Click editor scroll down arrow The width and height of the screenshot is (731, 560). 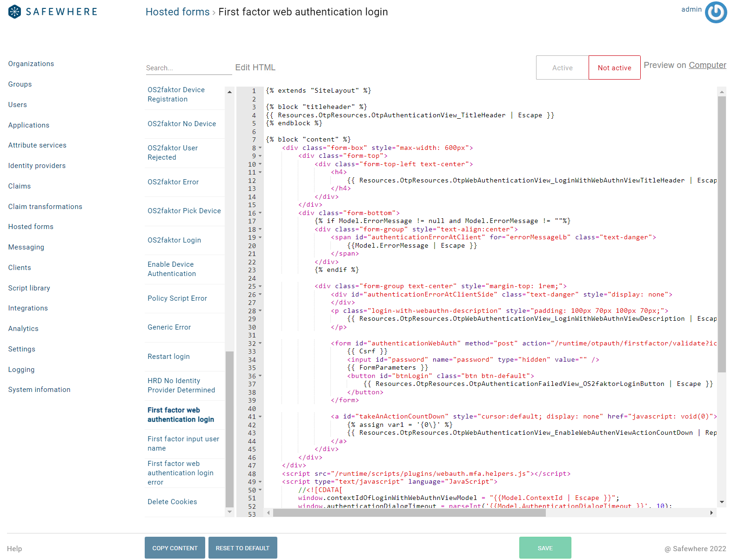(x=722, y=502)
